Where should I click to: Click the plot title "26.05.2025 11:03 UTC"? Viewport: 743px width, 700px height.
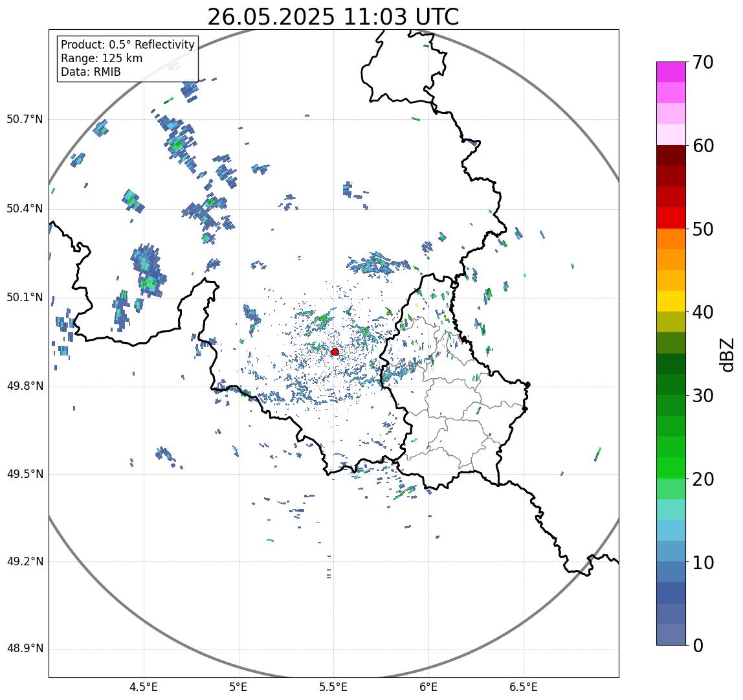click(x=333, y=17)
